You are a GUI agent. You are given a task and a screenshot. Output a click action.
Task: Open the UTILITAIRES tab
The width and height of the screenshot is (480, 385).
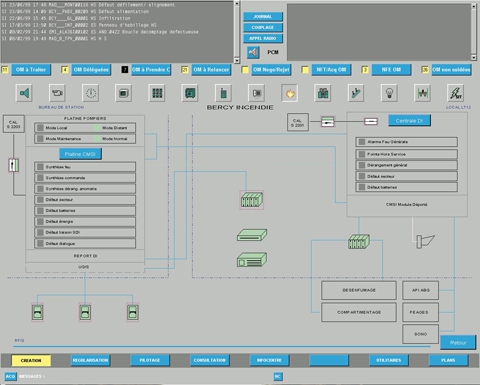point(389,360)
